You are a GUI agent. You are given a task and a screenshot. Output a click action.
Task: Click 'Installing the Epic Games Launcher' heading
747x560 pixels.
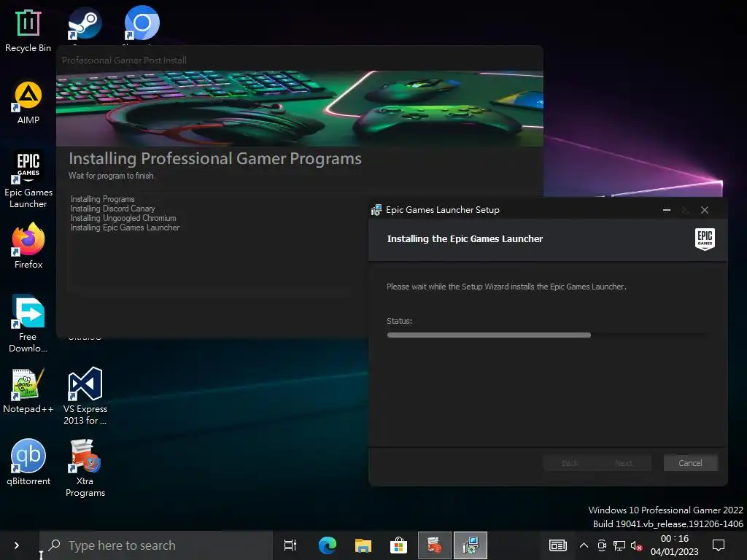(465, 238)
